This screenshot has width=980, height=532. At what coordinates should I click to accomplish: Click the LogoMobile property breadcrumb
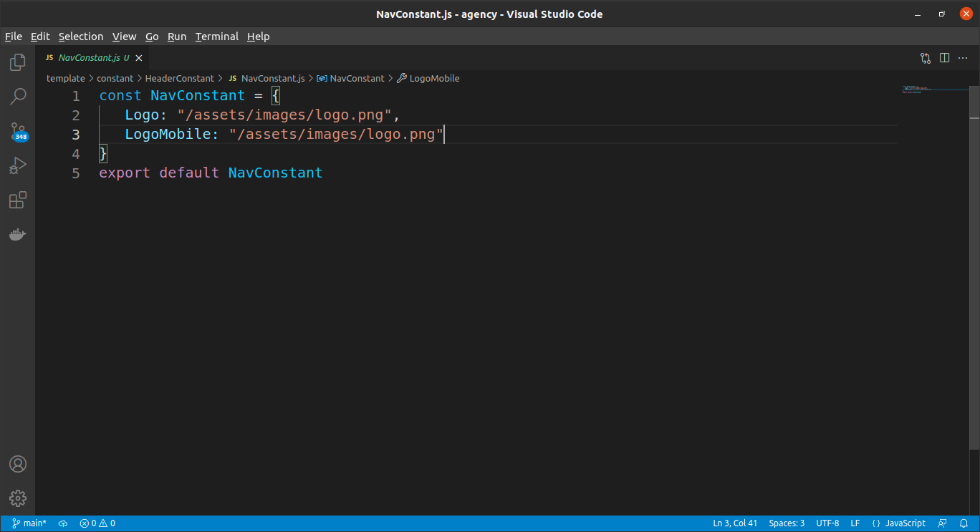click(428, 79)
